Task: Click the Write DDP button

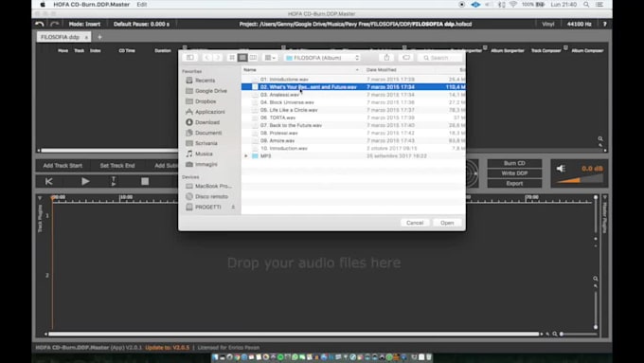Action: tap(514, 173)
